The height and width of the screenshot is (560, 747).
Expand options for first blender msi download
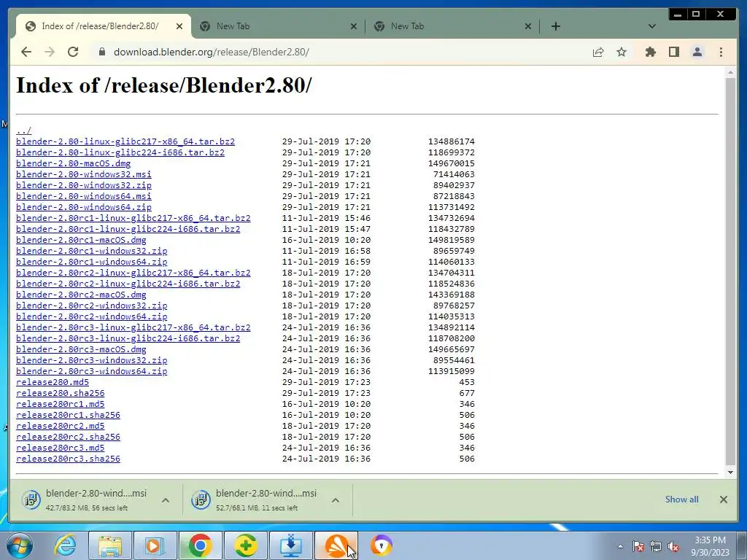click(x=166, y=500)
